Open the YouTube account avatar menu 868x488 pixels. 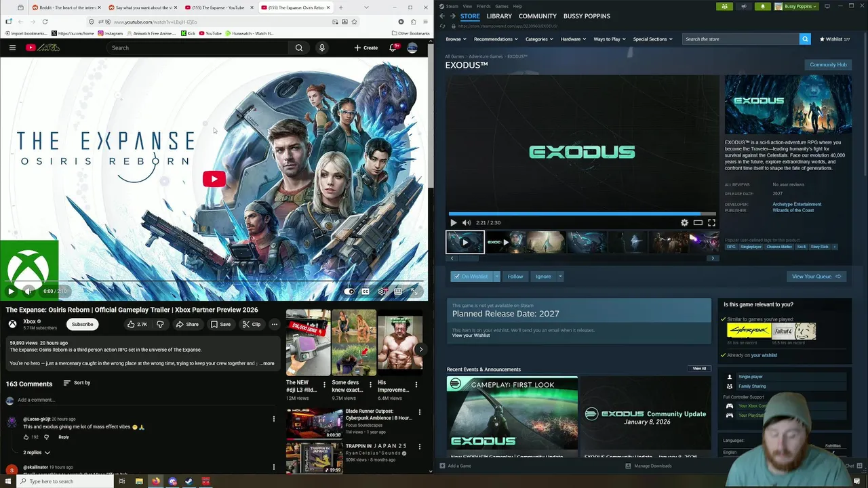coord(412,47)
